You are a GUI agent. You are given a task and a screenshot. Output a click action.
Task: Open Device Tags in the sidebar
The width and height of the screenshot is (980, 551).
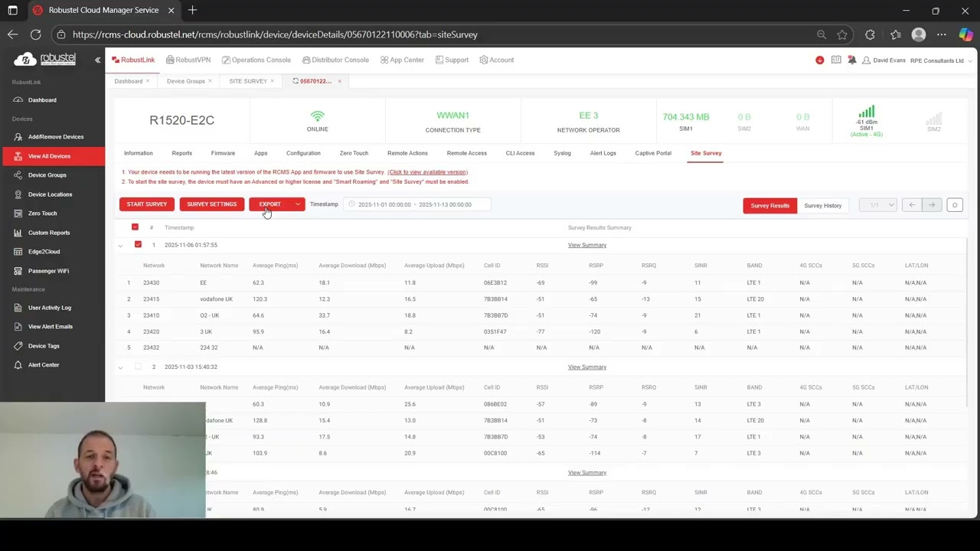44,346
